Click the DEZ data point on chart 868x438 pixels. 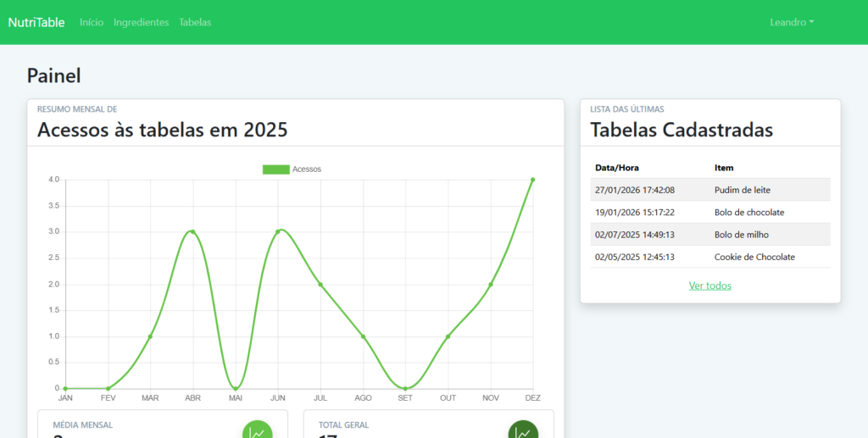(x=532, y=180)
